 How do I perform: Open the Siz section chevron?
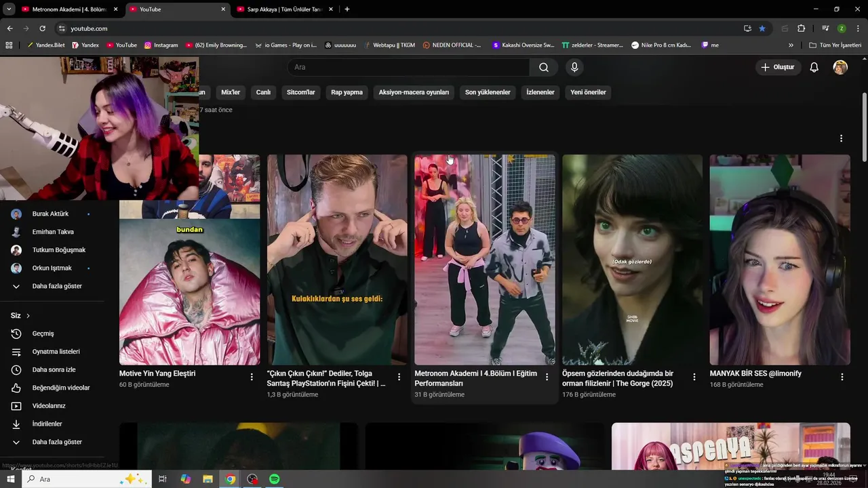28,316
